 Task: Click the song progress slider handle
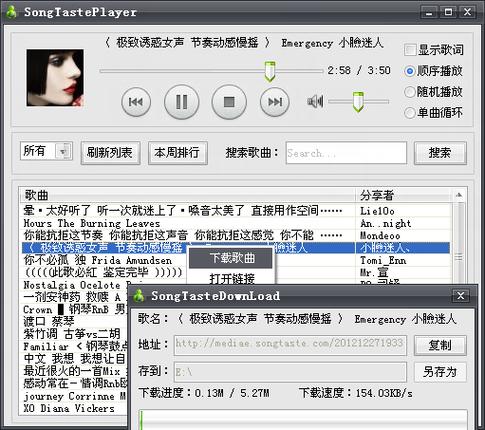(x=270, y=71)
